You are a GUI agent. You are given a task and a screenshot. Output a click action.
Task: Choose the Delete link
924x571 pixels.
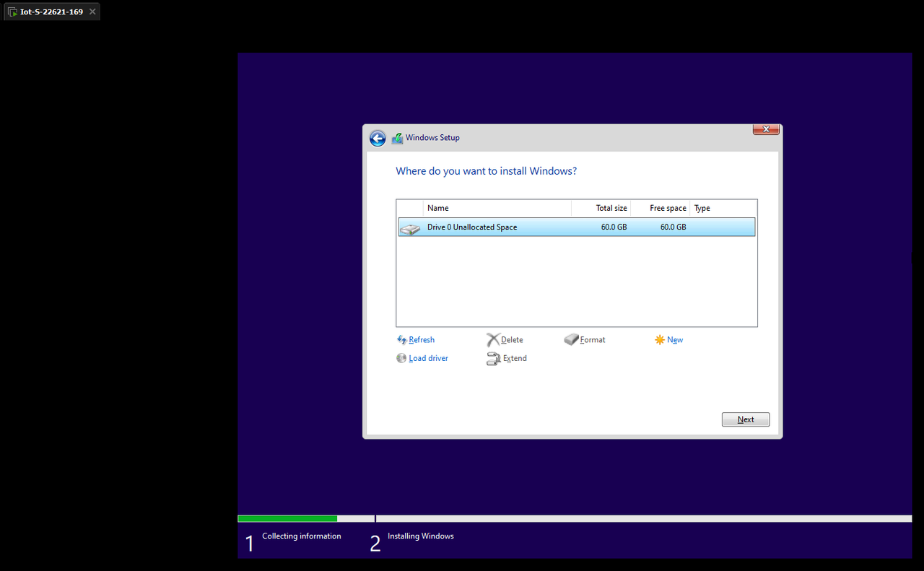(512, 340)
